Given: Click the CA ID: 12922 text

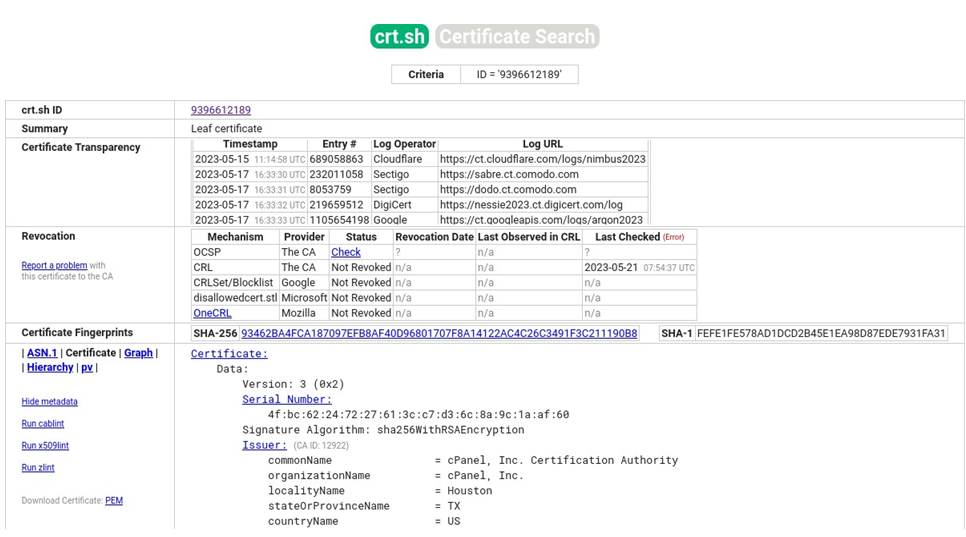Looking at the screenshot, I should pyautogui.click(x=321, y=445).
